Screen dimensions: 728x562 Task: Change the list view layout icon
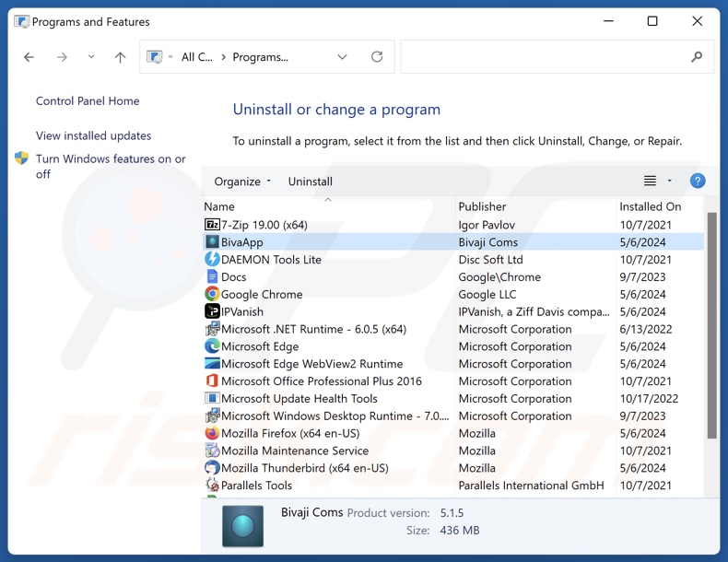coord(650,181)
